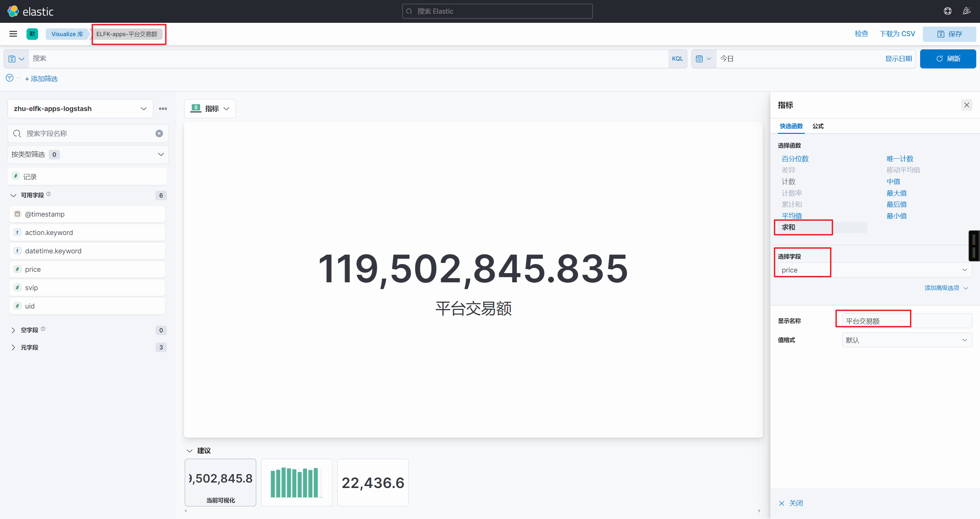Click the 搜索字段名称 input
The image size is (980, 519).
tap(88, 133)
